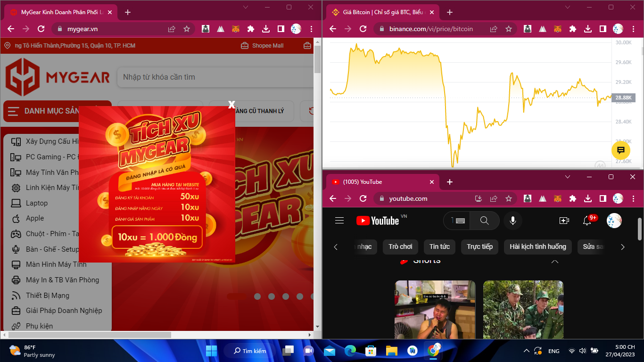Install YouTube app icon in address bar
The width and height of the screenshot is (644, 362).
(479, 198)
